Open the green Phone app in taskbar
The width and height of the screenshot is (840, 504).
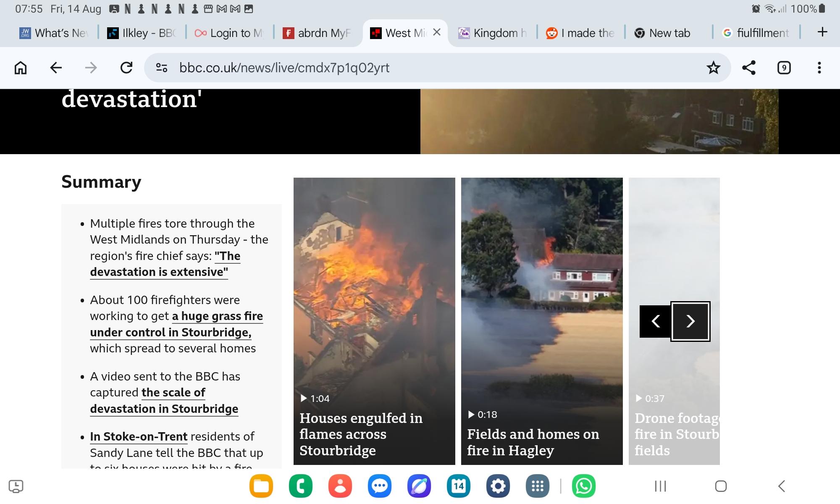click(300, 486)
